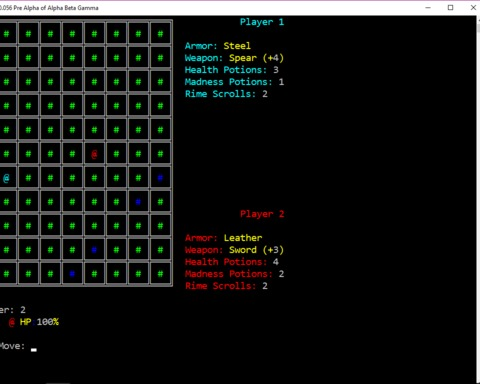The height and width of the screenshot is (384, 480).
Task: Click the Player 1 heading
Action: (262, 22)
